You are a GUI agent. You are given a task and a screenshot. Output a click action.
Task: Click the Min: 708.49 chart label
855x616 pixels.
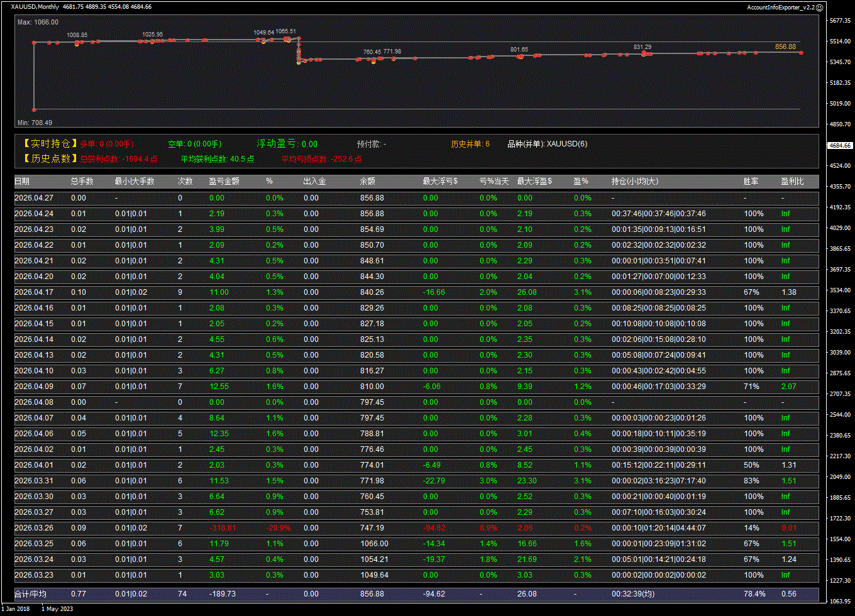click(35, 123)
